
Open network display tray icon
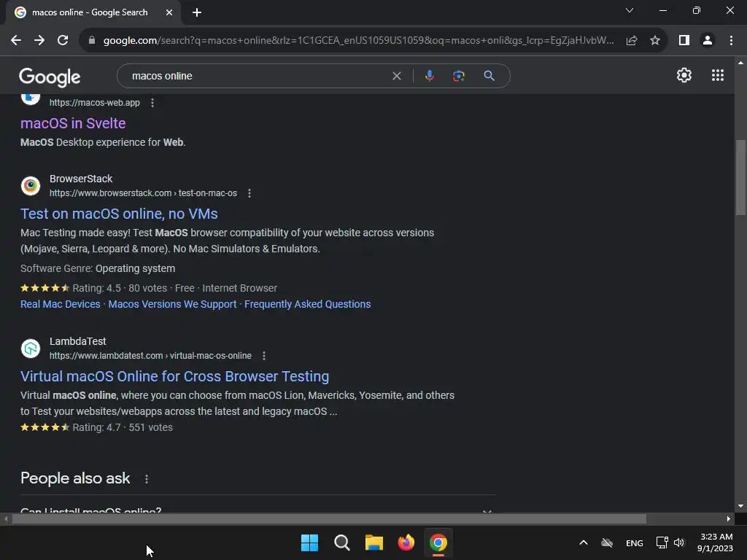[x=662, y=542]
